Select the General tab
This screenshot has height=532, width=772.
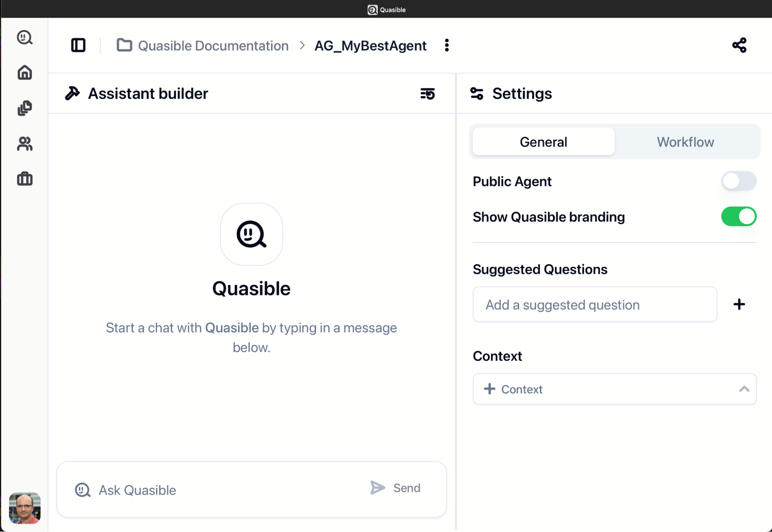543,142
